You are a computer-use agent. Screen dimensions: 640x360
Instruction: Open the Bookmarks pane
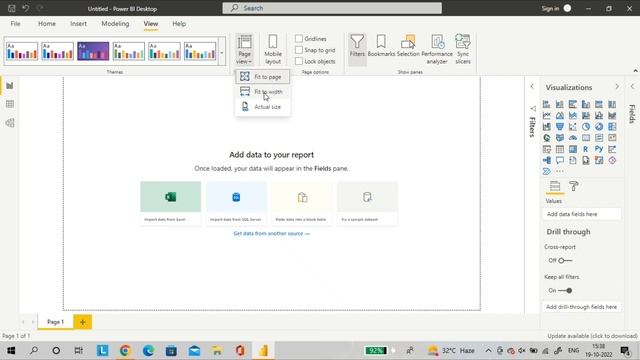(381, 46)
